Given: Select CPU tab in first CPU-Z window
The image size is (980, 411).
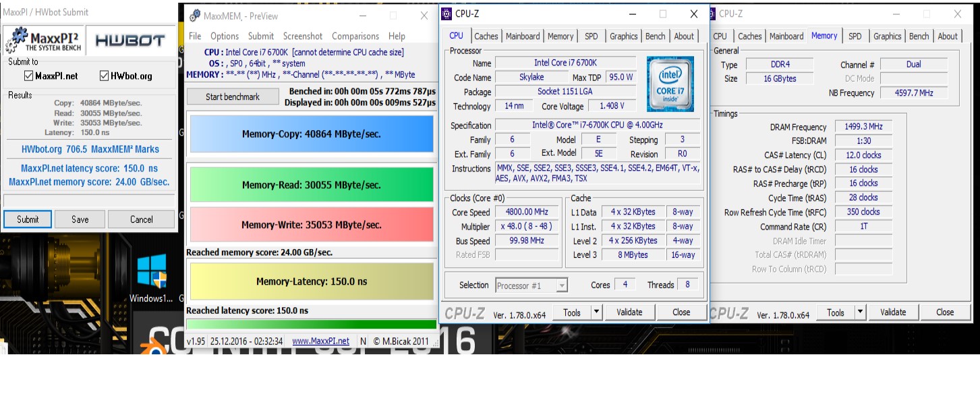Looking at the screenshot, I should coord(457,36).
